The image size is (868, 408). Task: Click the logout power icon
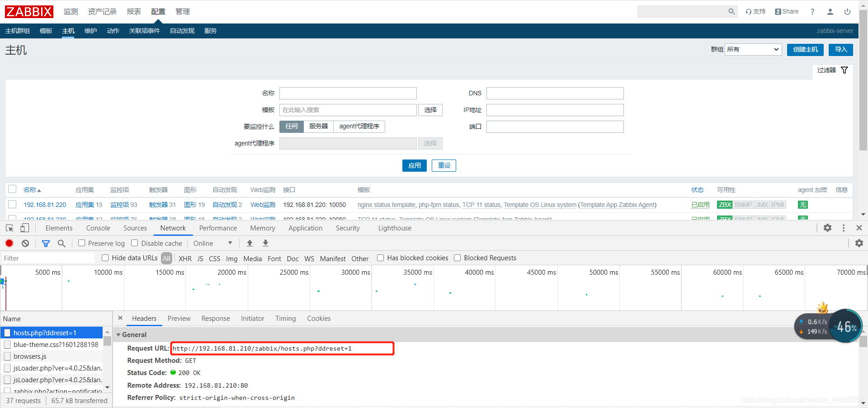click(x=847, y=12)
